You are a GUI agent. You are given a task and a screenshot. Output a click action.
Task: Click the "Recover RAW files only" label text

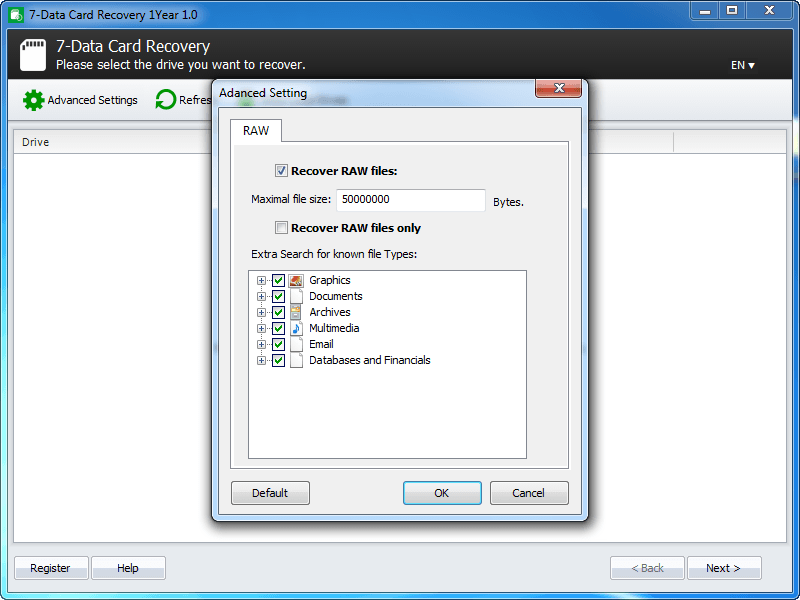click(x=356, y=228)
